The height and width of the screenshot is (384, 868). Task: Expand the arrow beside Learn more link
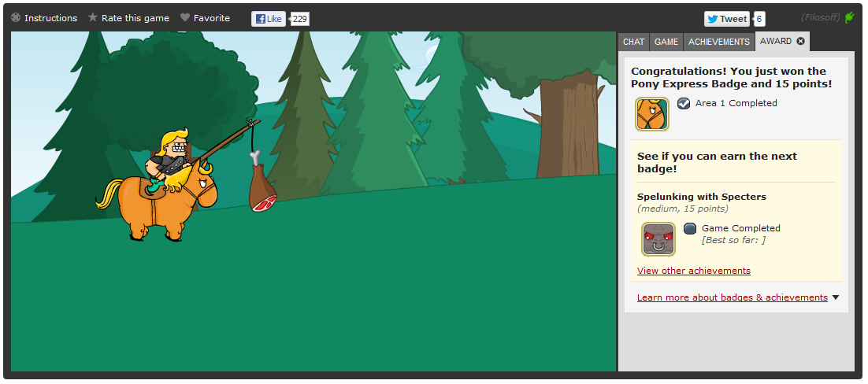pyautogui.click(x=836, y=297)
